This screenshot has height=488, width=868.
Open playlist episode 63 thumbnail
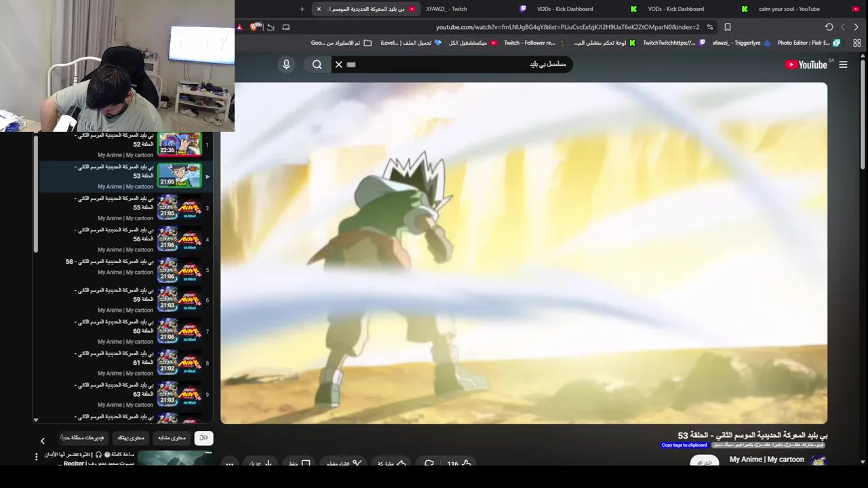[180, 394]
